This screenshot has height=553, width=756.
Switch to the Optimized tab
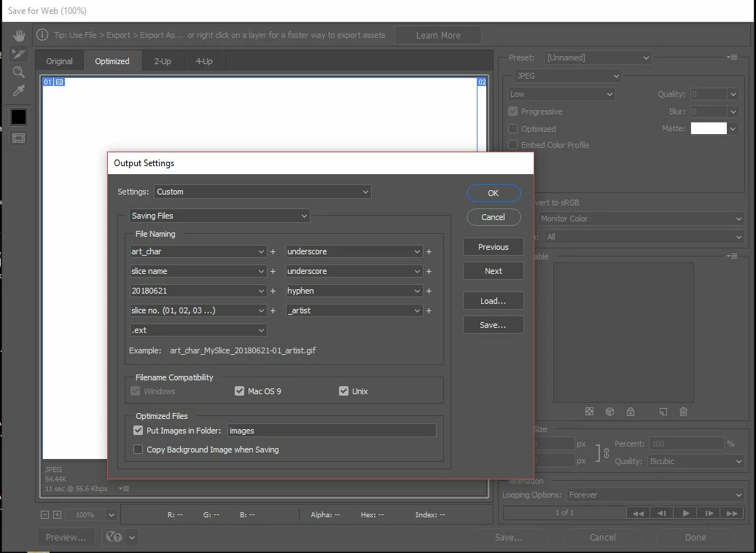[x=112, y=61]
